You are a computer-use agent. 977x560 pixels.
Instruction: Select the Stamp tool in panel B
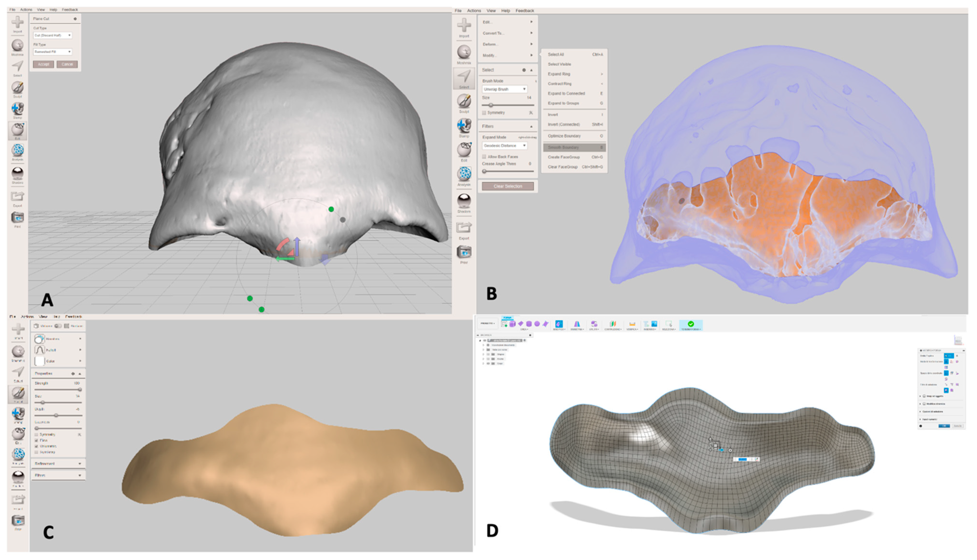coord(464,125)
